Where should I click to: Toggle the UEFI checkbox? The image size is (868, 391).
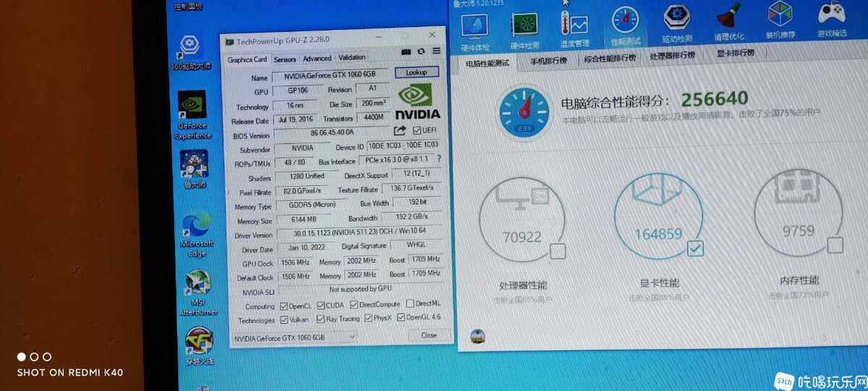coord(417,130)
